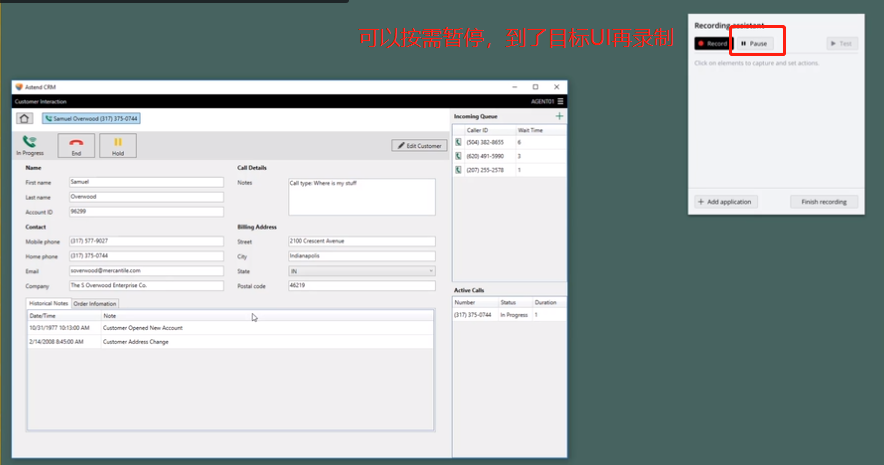
Task: Click the Last name field with Overwood
Action: (147, 197)
